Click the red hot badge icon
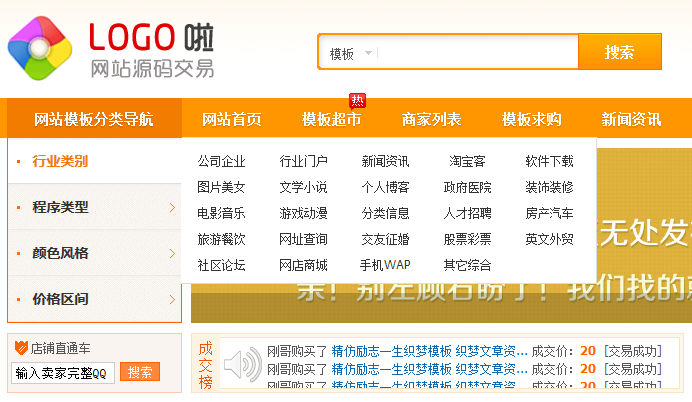Image resolution: width=692 pixels, height=402 pixels. click(x=357, y=100)
